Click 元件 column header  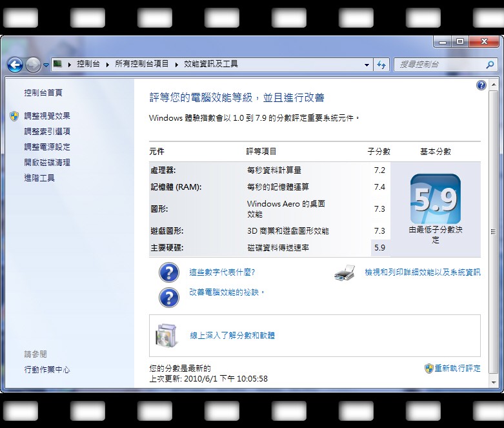coord(157,152)
